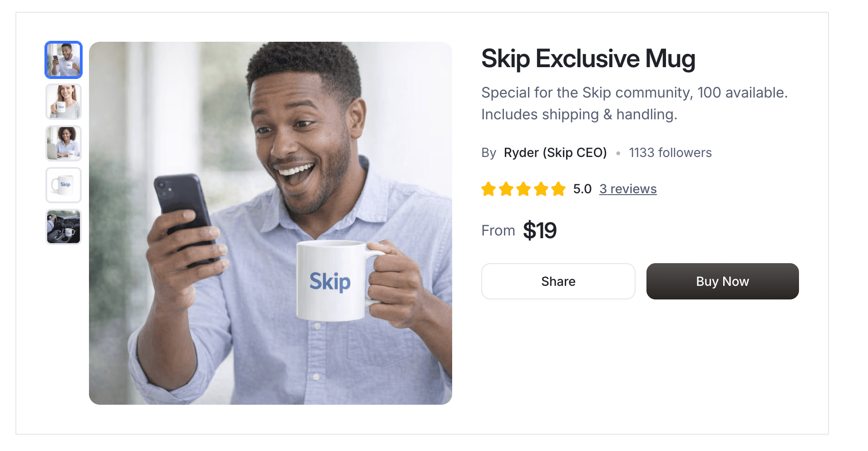Select the highlighted thumbnail of man with phone
Viewport: 868px width, 451px height.
tap(63, 59)
